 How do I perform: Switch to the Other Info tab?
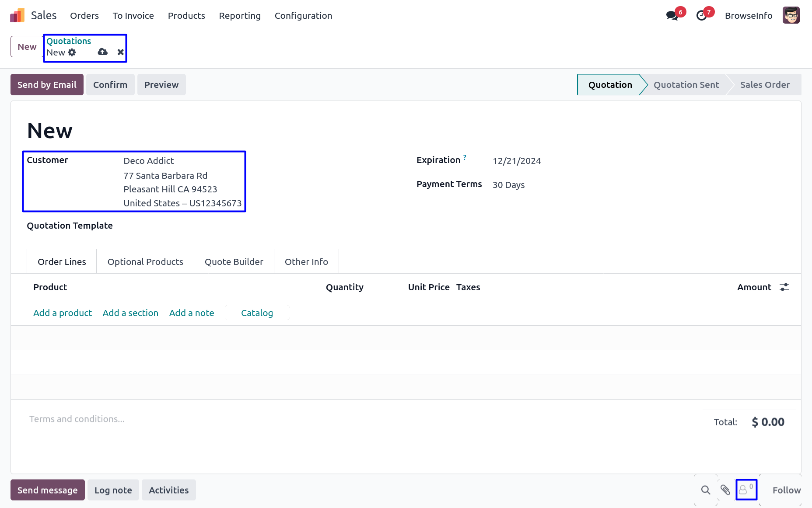306,262
